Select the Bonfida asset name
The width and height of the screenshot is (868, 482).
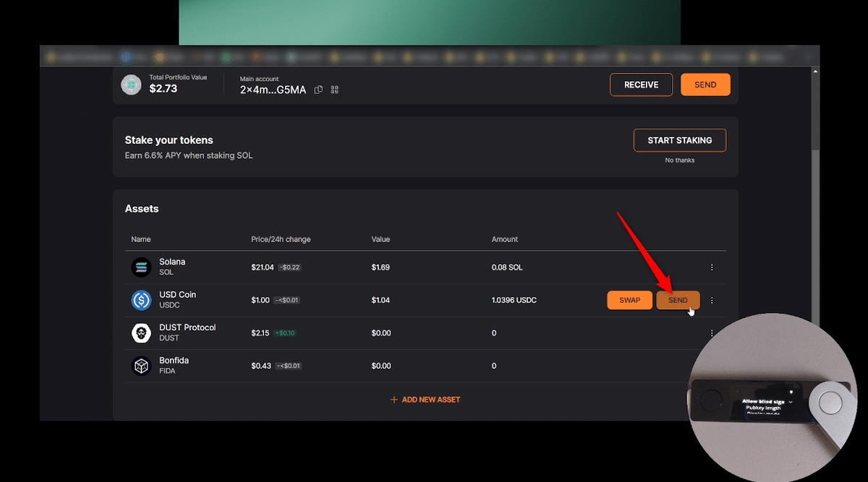pyautogui.click(x=174, y=361)
